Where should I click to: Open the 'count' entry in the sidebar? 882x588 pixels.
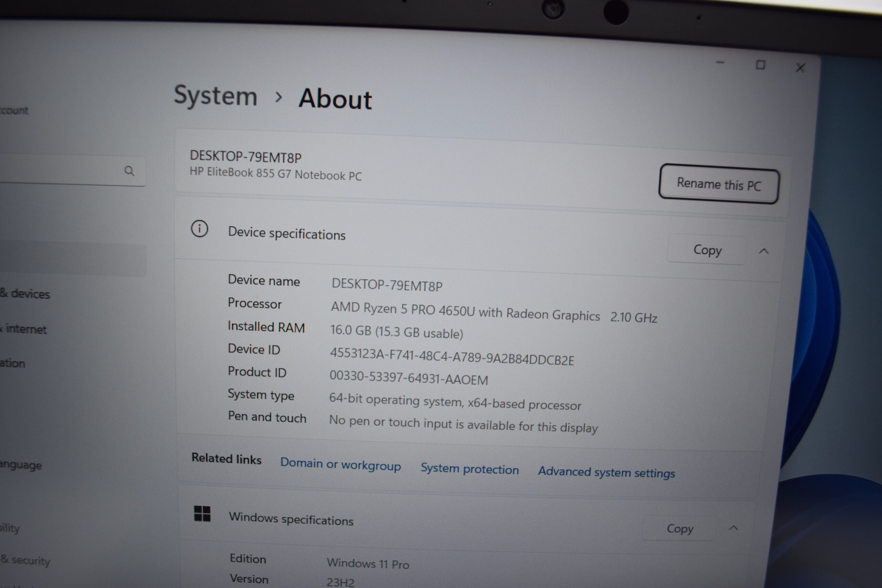[14, 110]
